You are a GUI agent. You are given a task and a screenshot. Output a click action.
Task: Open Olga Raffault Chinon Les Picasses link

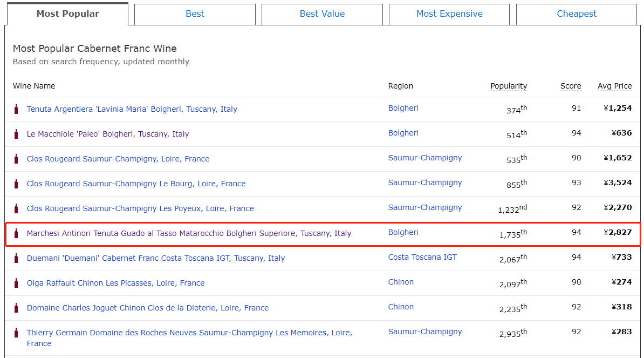pyautogui.click(x=115, y=283)
